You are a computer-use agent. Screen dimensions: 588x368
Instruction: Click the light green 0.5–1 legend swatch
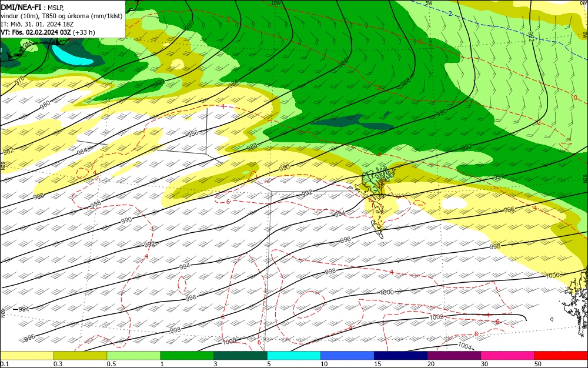133,356
